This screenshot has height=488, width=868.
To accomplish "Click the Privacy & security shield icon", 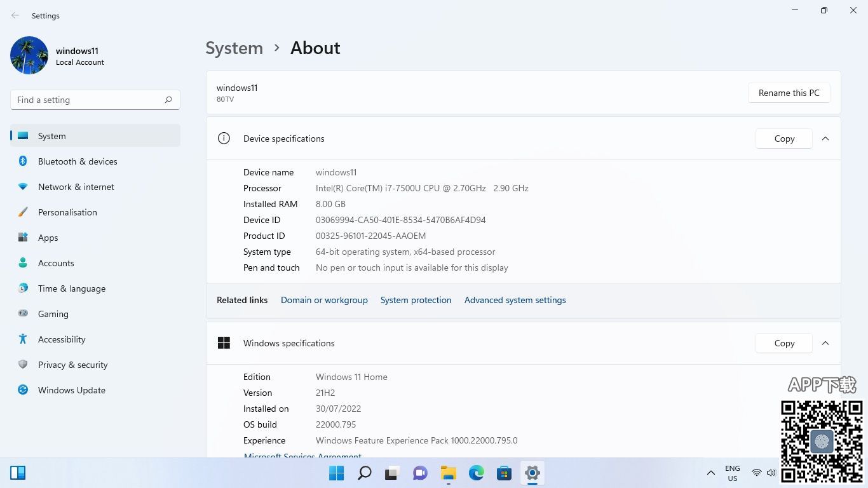I will pos(23,365).
